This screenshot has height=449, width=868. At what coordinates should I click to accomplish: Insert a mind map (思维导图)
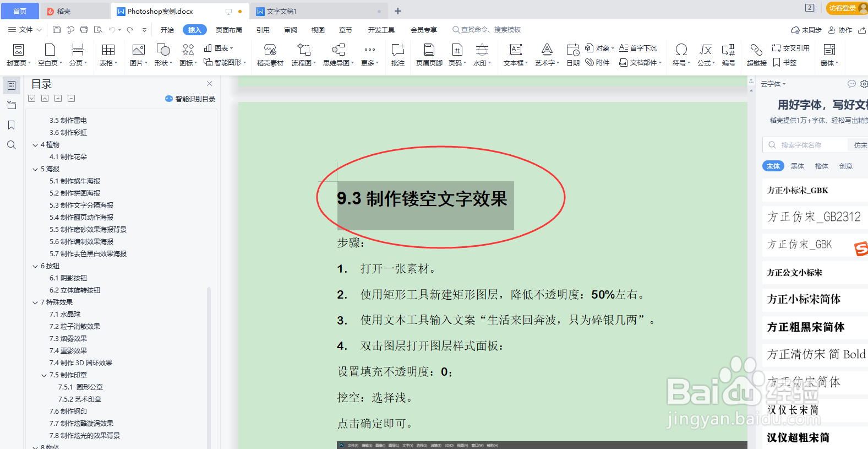338,55
